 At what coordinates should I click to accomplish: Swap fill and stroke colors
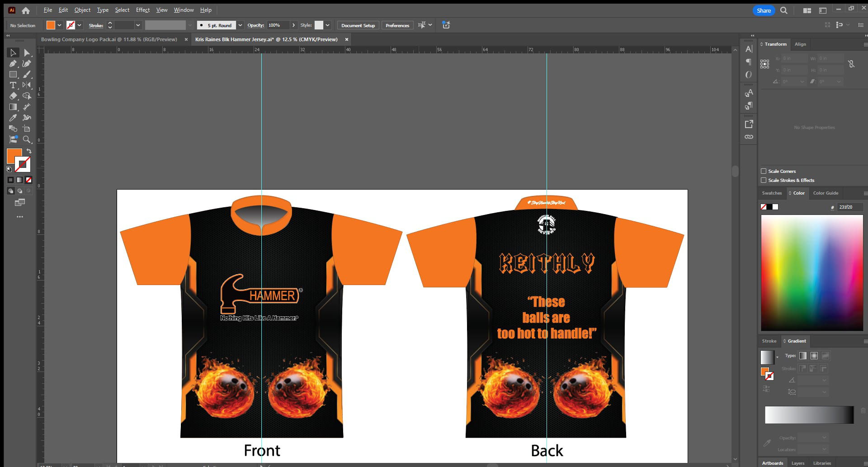pos(29,151)
